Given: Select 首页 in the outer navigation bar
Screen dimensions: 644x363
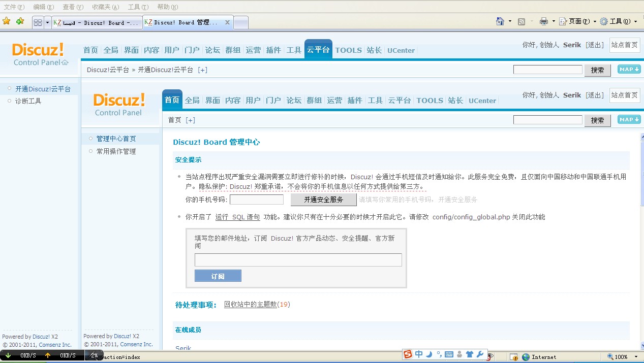Looking at the screenshot, I should tap(90, 50).
